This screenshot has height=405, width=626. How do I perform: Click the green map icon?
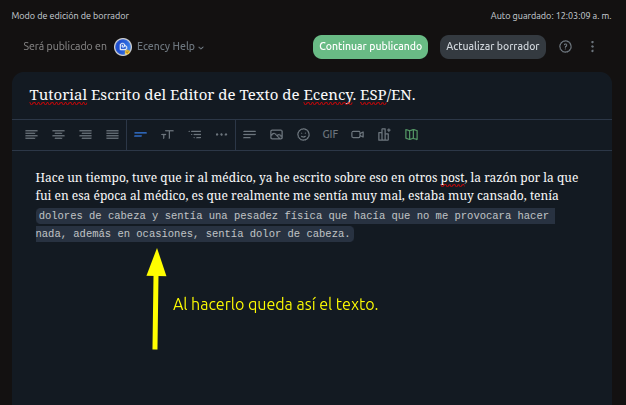pyautogui.click(x=411, y=135)
